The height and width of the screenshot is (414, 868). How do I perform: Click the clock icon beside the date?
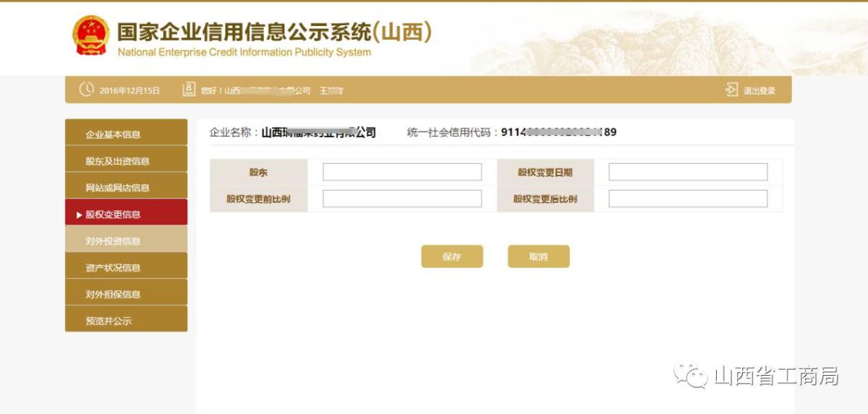tap(86, 90)
